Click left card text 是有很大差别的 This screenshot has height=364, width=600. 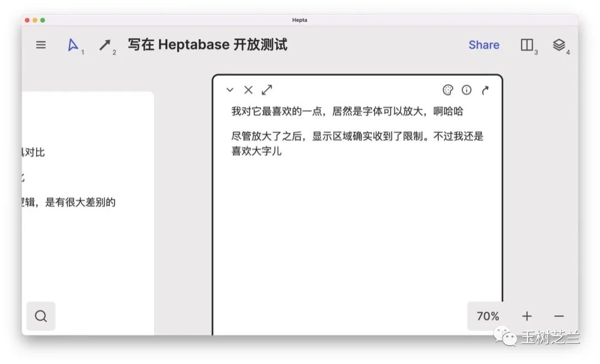[81, 202]
